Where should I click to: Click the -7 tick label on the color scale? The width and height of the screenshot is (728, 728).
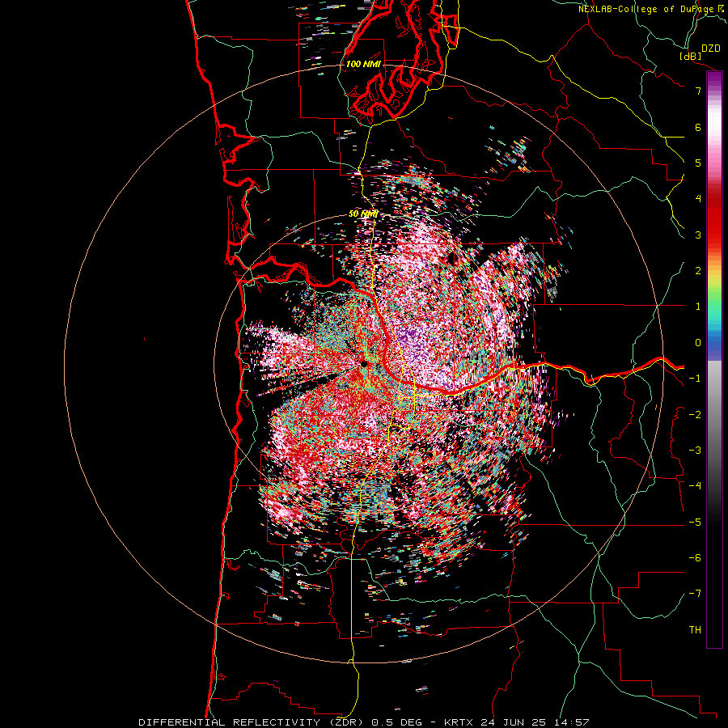695,594
